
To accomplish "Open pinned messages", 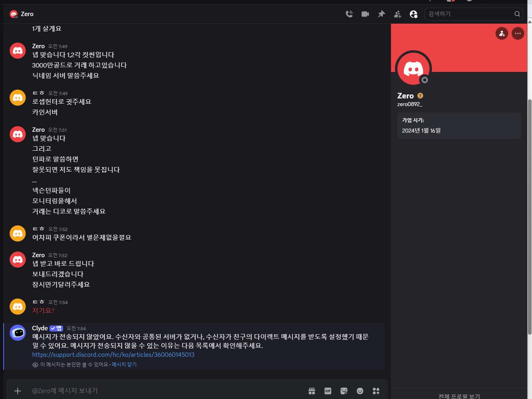I will pos(381,14).
